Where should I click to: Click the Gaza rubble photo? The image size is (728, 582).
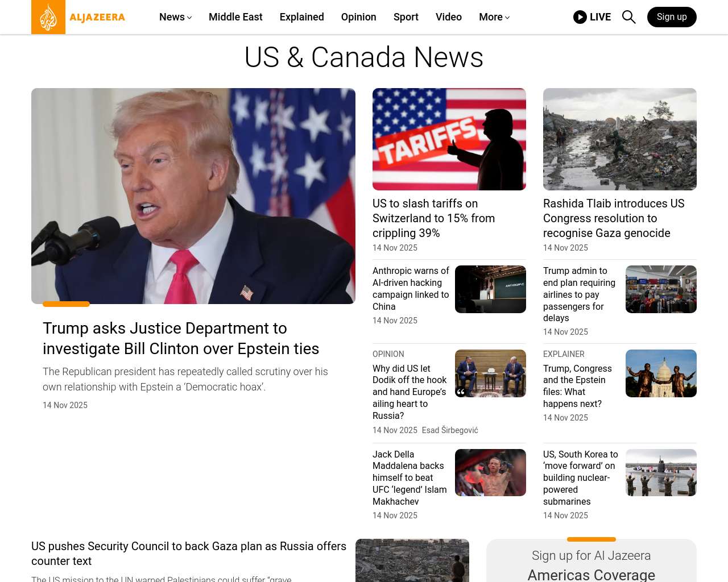pyautogui.click(x=620, y=139)
